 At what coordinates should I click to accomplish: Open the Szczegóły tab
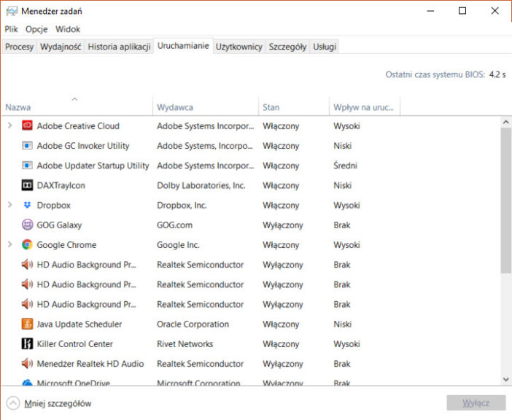287,47
